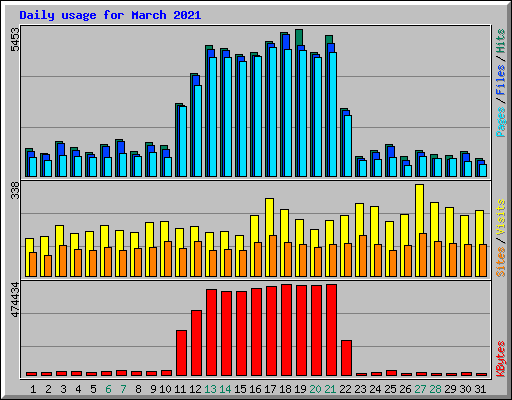Click day label 30 on x-axis
512x400 pixels.
point(465,389)
